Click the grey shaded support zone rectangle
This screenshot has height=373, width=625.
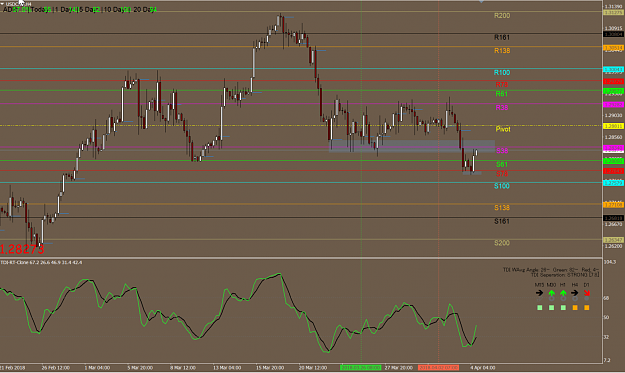point(412,146)
